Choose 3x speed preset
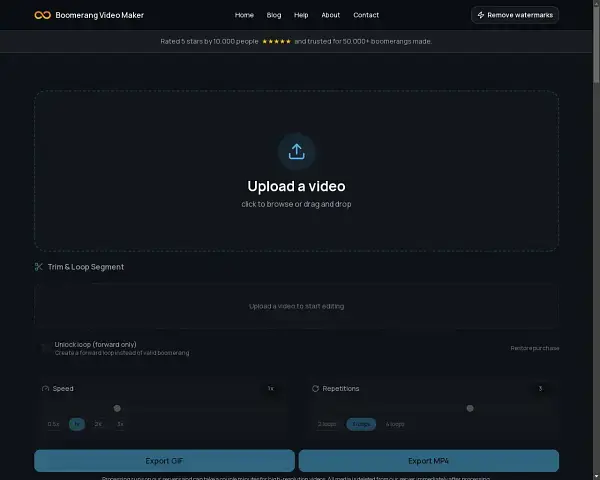Image resolution: width=600 pixels, height=480 pixels. coord(120,424)
